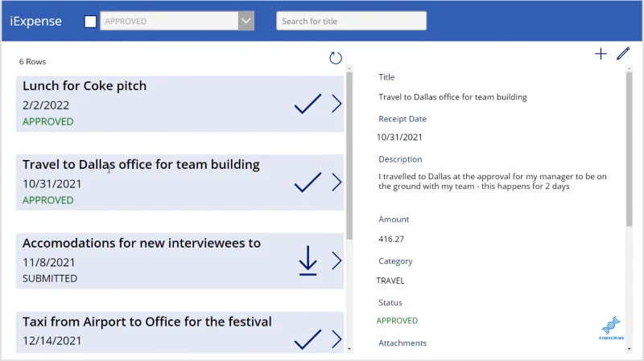Click list scrollbar thumb
The image size is (644, 361).
pyautogui.click(x=349, y=156)
